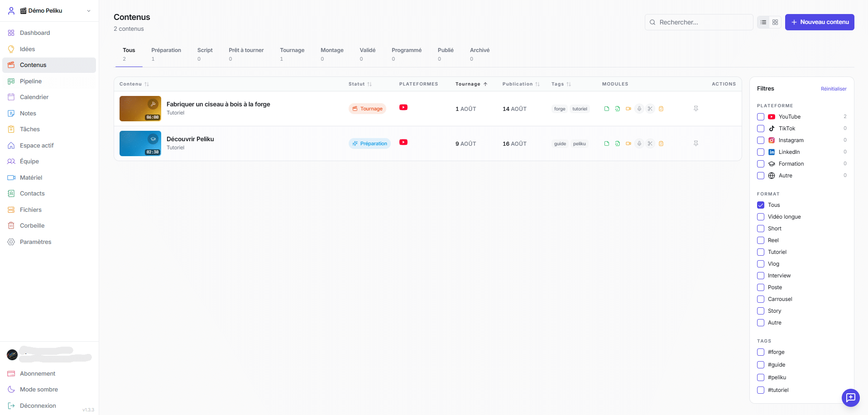Image resolution: width=868 pixels, height=415 pixels.
Task: Check the #forge tag filter
Action: (761, 352)
